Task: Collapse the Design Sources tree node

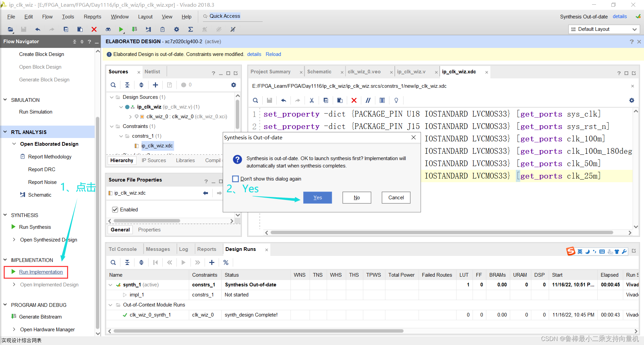Action: click(112, 97)
